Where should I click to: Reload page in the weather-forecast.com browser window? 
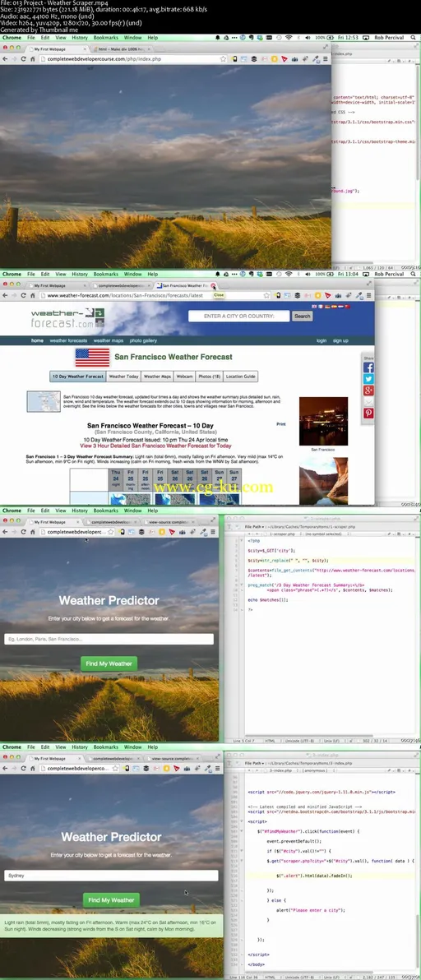[x=24, y=295]
